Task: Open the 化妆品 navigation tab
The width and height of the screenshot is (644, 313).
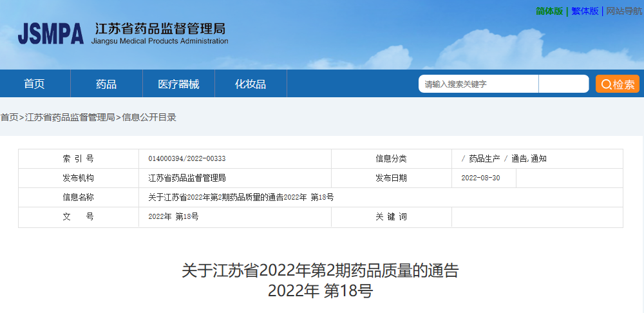Action: point(251,84)
